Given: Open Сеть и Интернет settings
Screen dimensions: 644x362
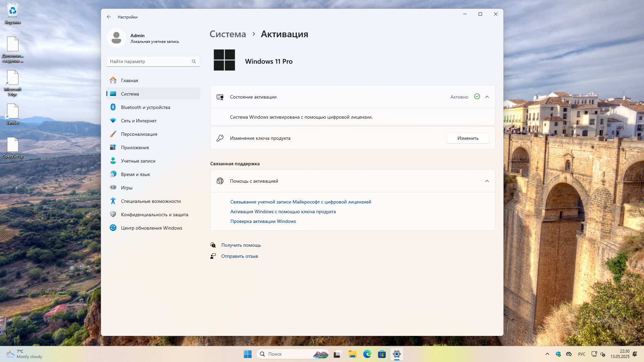Looking at the screenshot, I should point(139,121).
